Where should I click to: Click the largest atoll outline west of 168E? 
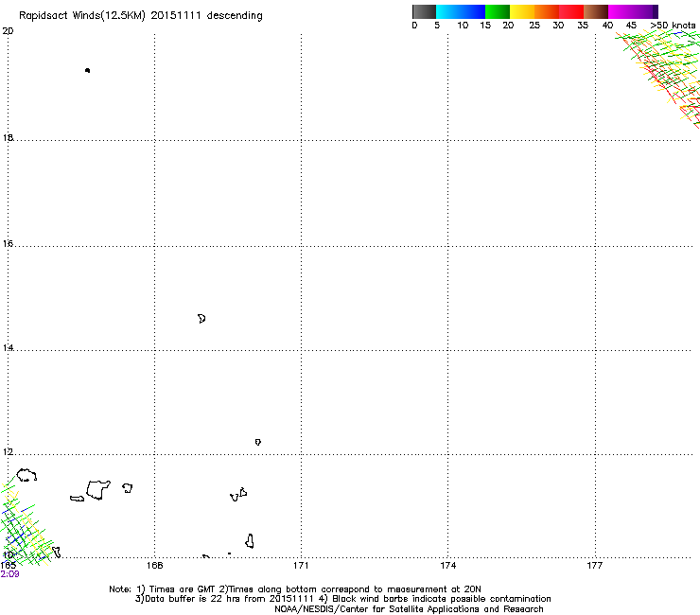[x=98, y=490]
